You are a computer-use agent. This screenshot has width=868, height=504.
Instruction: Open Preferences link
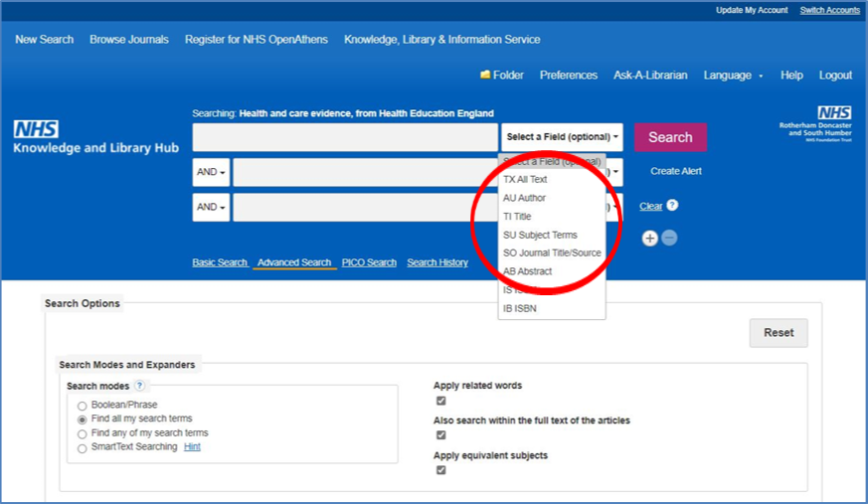[x=569, y=75]
